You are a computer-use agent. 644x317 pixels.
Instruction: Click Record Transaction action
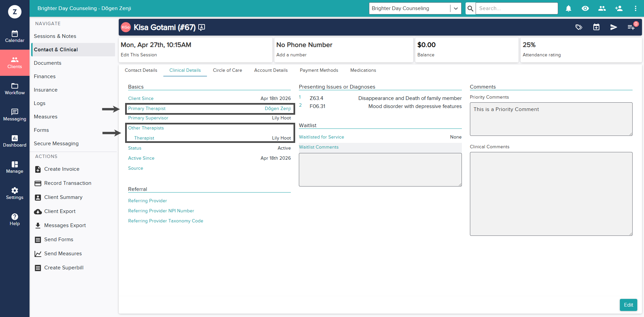(x=63, y=183)
